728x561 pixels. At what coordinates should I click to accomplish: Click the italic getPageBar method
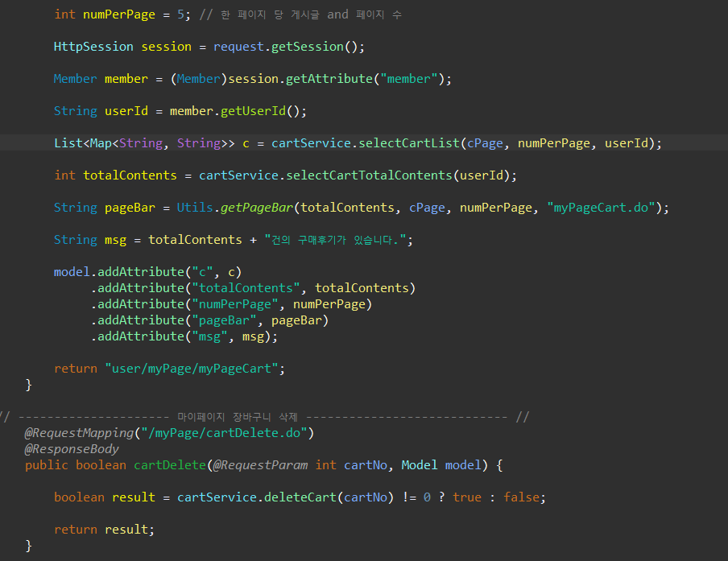257,208
